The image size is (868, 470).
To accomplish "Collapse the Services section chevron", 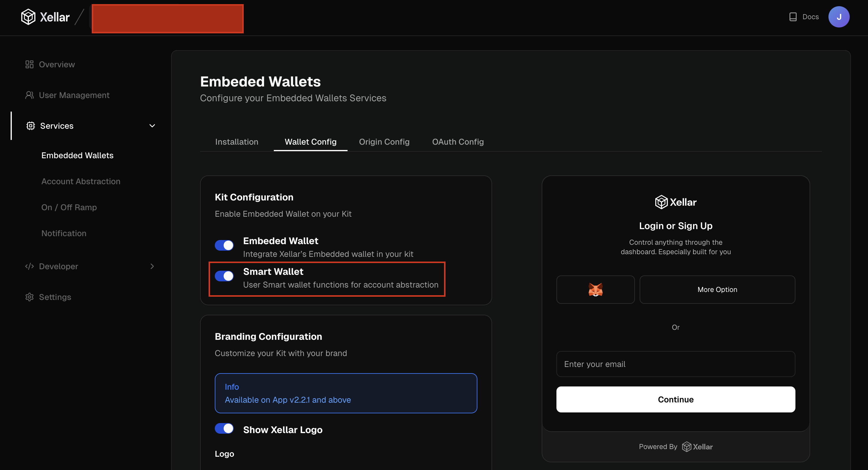I will (x=152, y=126).
